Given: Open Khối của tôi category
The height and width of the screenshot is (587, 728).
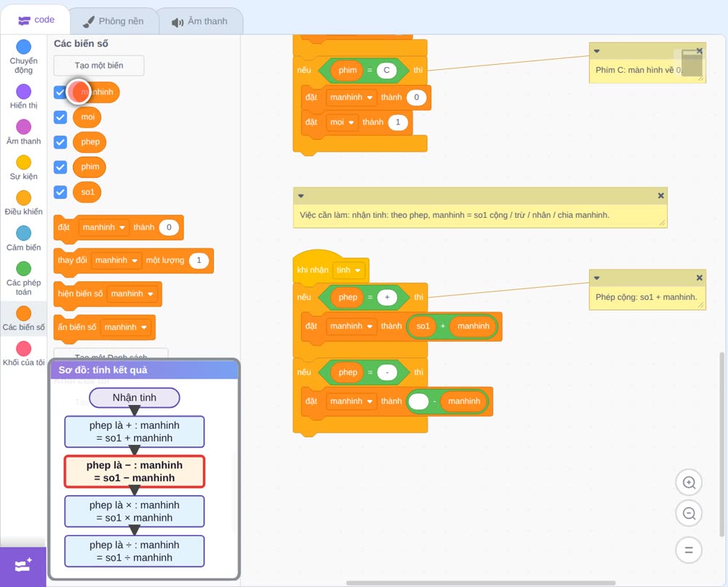Looking at the screenshot, I should coord(24,349).
